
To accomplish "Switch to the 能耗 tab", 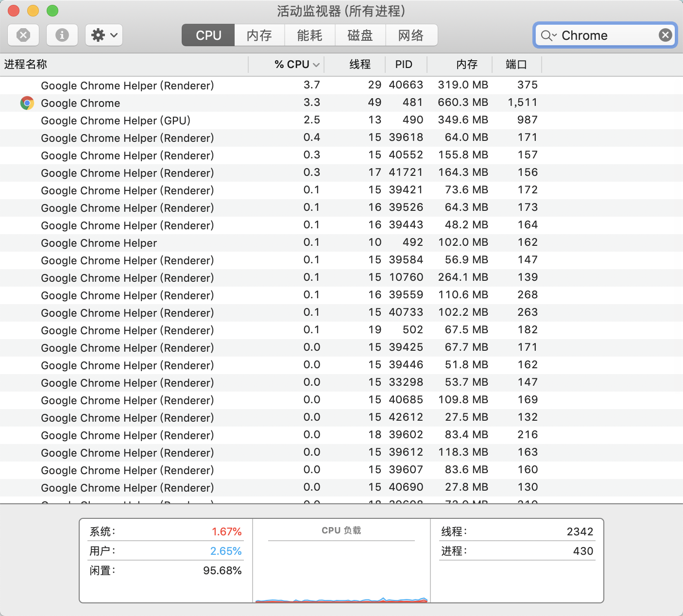I will tap(310, 35).
